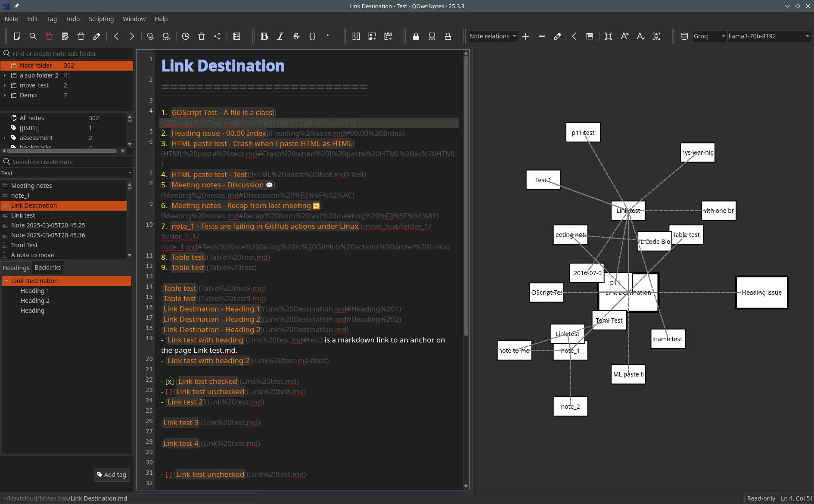Click the Add tag button
This screenshot has height=504, width=814.
[x=112, y=475]
